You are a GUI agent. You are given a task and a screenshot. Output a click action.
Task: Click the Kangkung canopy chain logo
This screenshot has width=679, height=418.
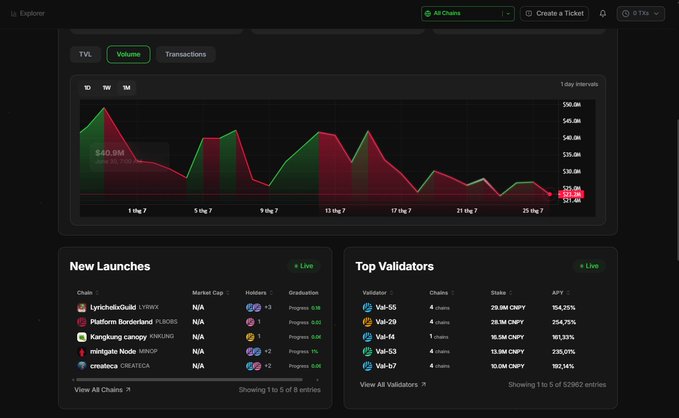tap(81, 337)
